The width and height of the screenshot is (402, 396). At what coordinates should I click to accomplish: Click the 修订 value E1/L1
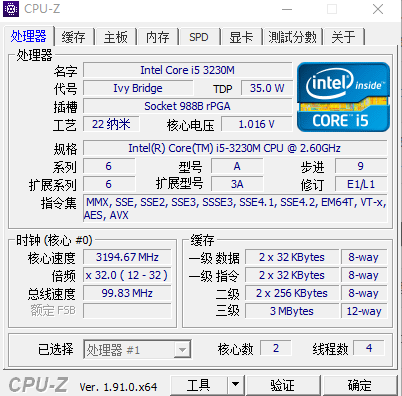361,184
